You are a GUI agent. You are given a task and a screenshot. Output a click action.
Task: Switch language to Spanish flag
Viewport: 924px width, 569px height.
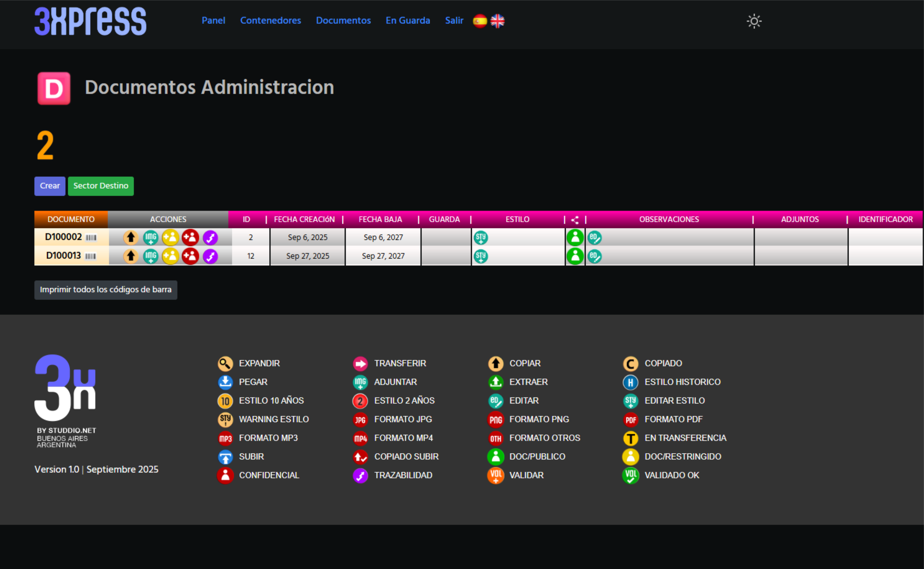pyautogui.click(x=480, y=21)
